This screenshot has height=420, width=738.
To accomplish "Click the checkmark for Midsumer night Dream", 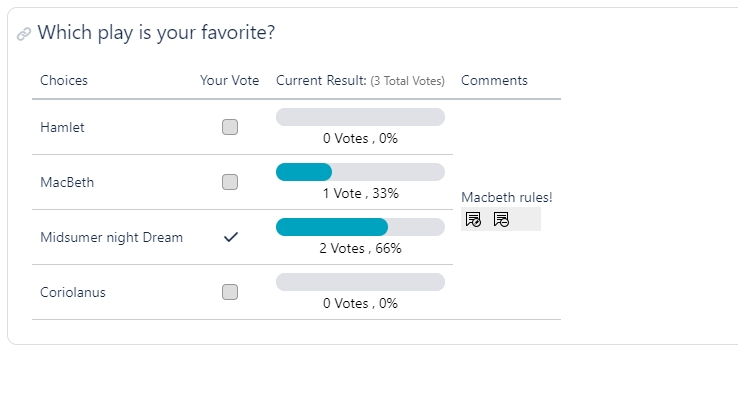I will click(230, 237).
